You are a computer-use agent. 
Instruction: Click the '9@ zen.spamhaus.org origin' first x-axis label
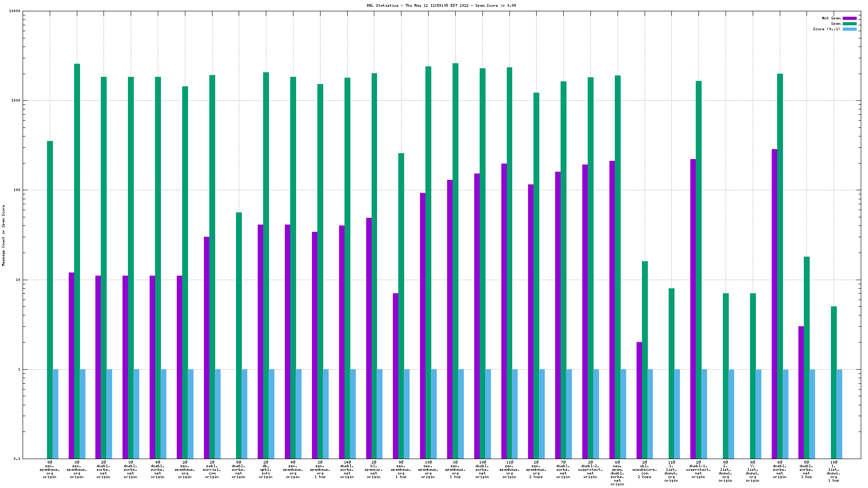pos(50,469)
